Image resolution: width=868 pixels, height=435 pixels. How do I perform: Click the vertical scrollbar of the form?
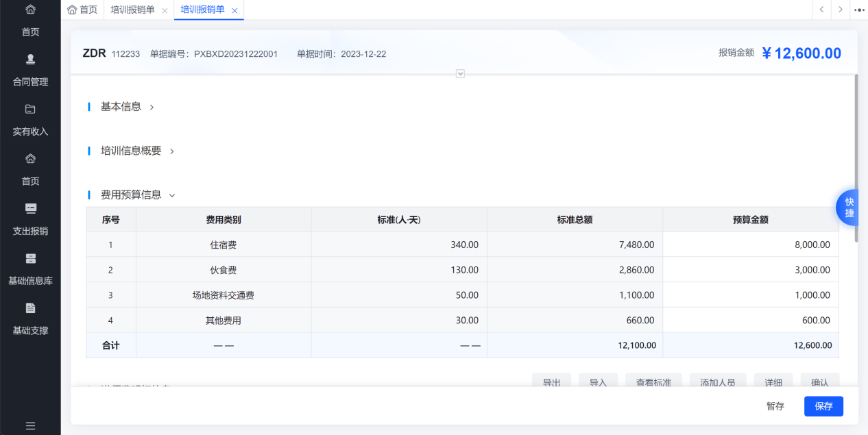856,158
